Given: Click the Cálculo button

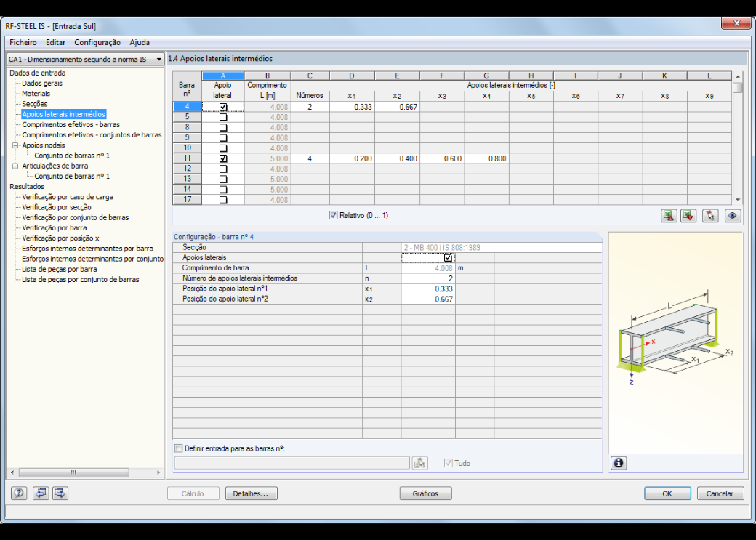Looking at the screenshot, I should point(193,493).
